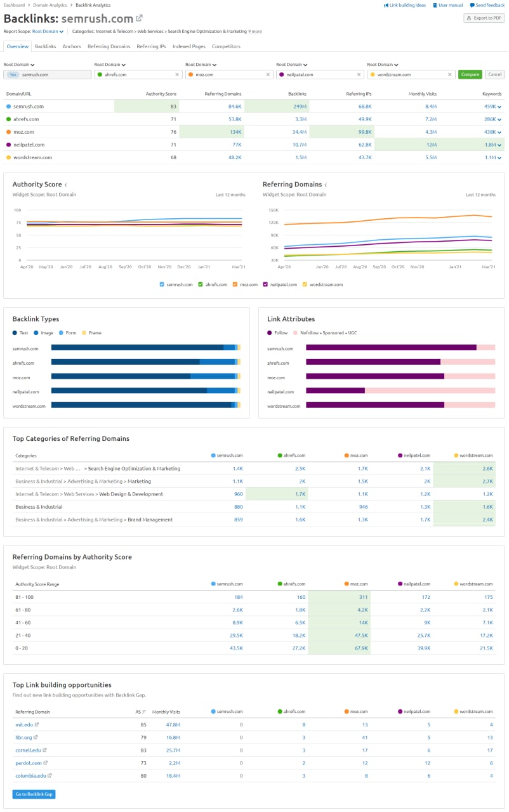The image size is (509, 812).
Task: Open Root Domain dropdown above neilpatel.com field
Action: click(x=292, y=64)
